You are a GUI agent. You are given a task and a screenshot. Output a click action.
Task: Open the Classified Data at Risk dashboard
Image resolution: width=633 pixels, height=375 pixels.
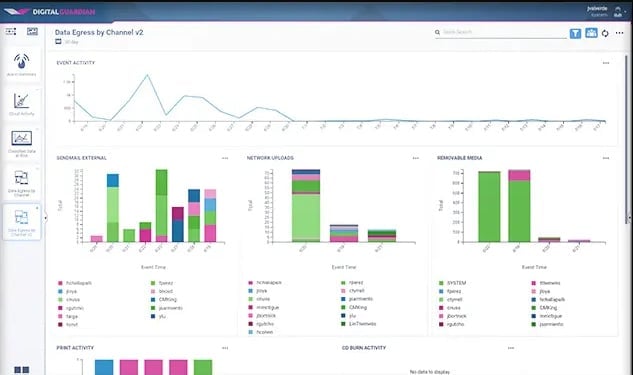pyautogui.click(x=22, y=143)
